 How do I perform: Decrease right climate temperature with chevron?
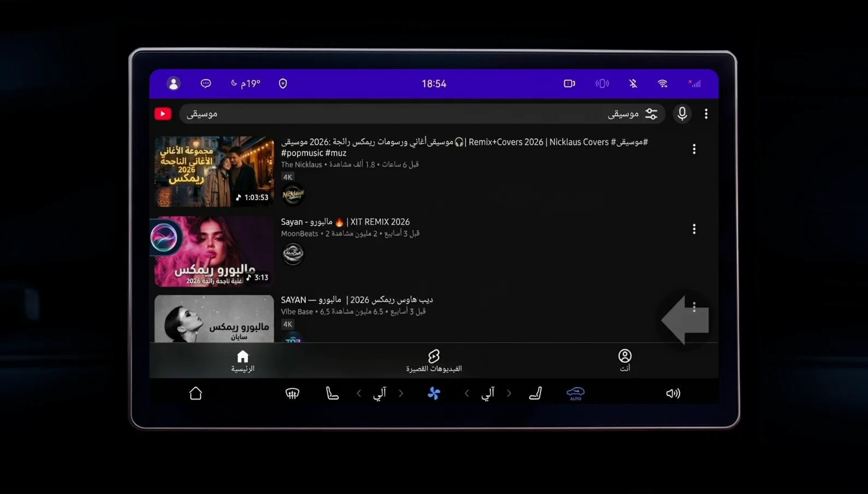pos(467,393)
